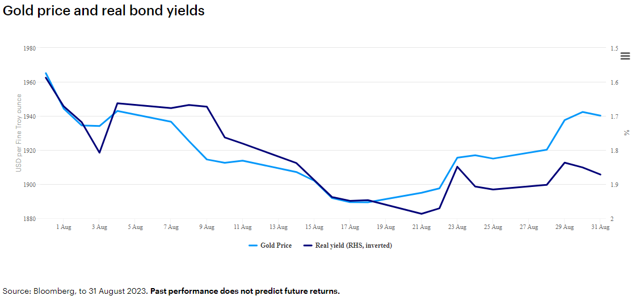
Task: Click the '15 Aug' x-axis label
Action: click(314, 227)
